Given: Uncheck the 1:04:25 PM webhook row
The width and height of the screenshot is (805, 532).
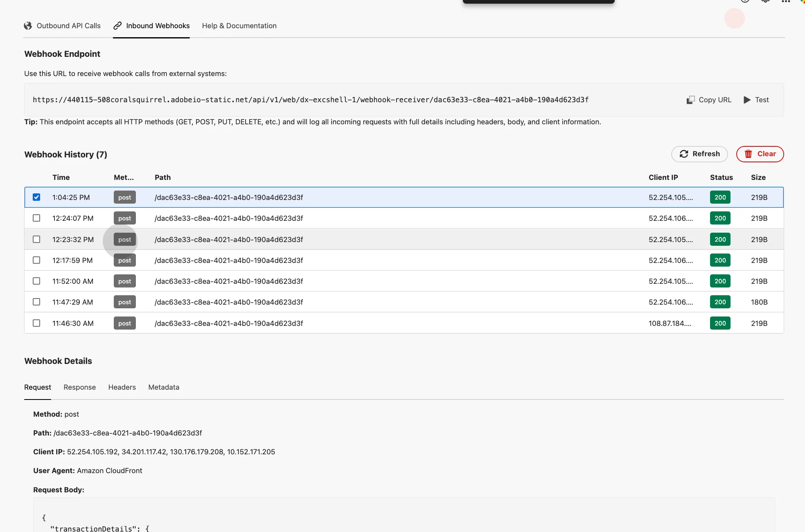Looking at the screenshot, I should pos(36,197).
